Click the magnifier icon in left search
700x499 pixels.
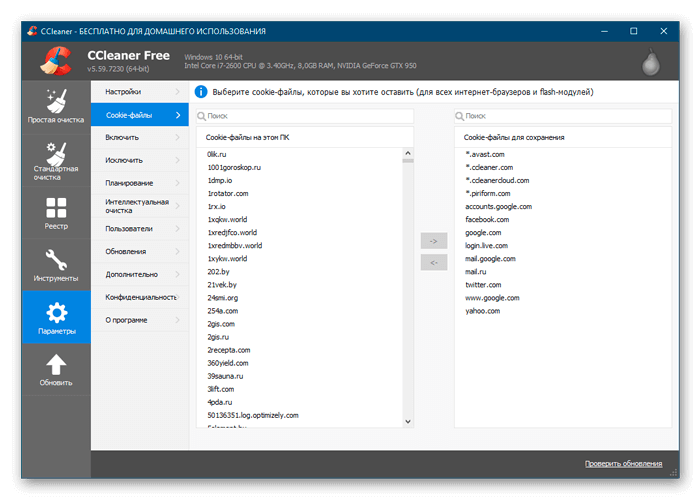(x=201, y=116)
